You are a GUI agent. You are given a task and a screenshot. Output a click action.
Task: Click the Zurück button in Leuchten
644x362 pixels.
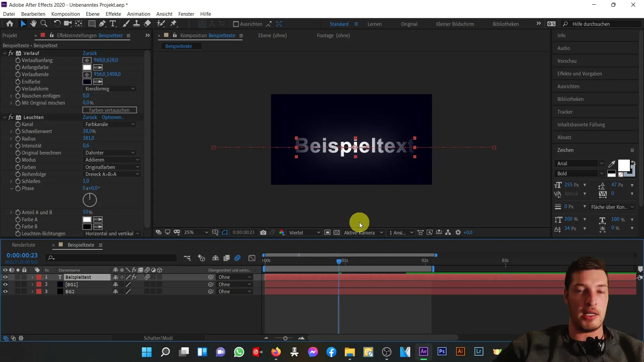click(x=90, y=117)
